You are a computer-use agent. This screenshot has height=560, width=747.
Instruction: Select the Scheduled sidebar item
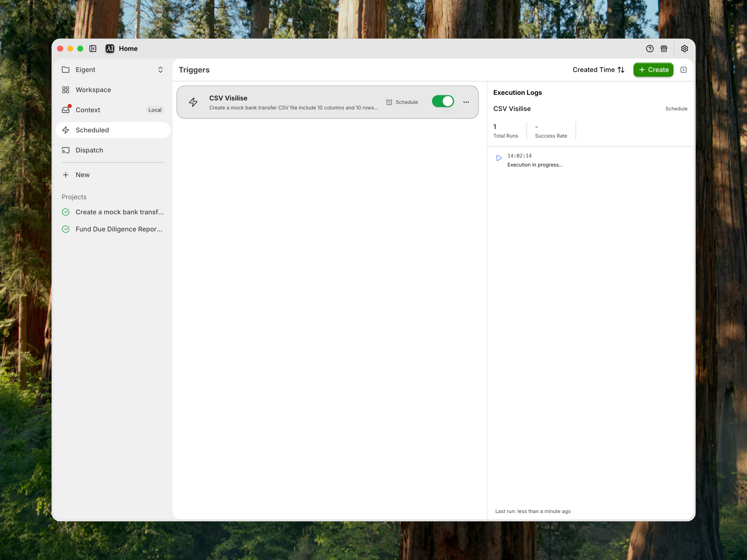click(x=113, y=130)
